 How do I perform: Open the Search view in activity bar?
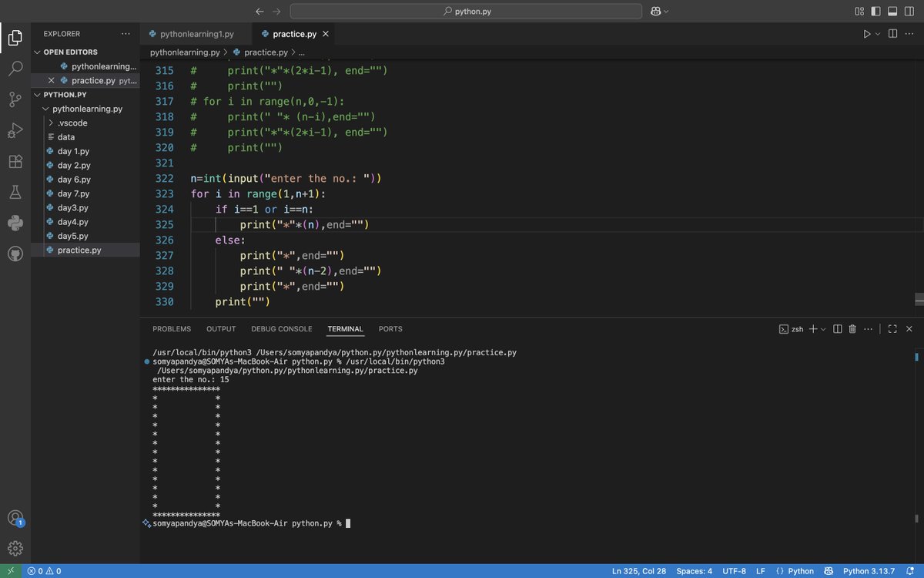click(x=15, y=68)
